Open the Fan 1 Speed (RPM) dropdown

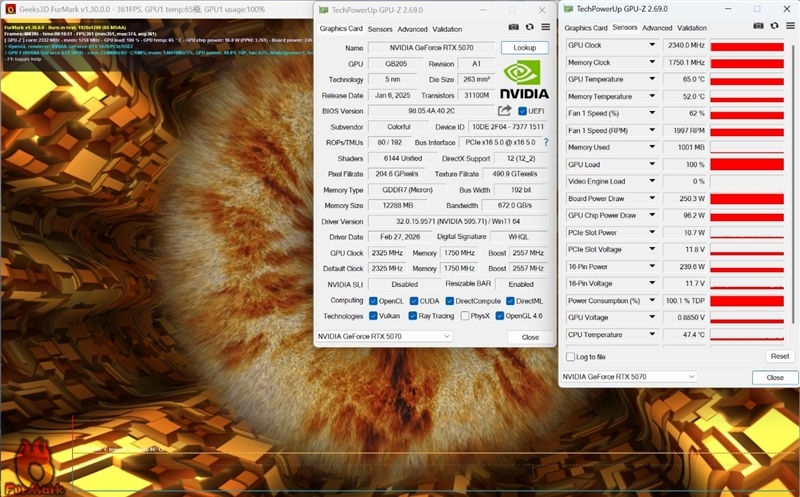pyautogui.click(x=652, y=130)
